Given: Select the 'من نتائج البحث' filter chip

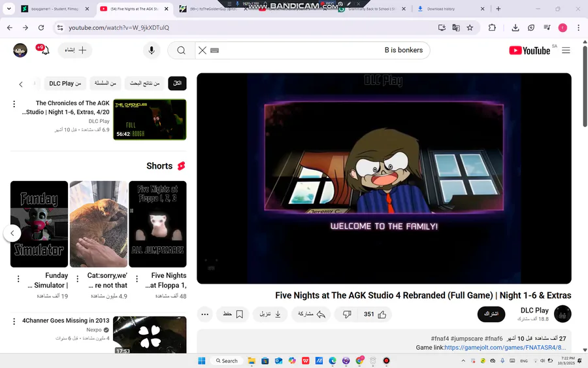Looking at the screenshot, I should (145, 83).
